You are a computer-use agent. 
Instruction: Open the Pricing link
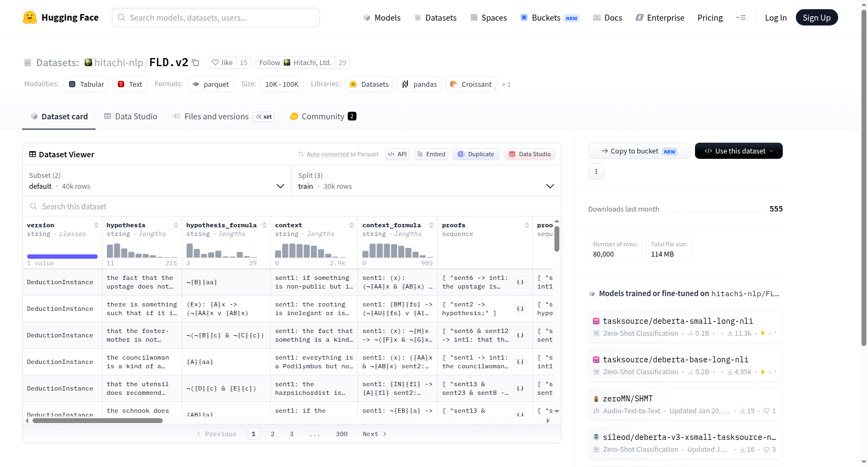pyautogui.click(x=710, y=17)
